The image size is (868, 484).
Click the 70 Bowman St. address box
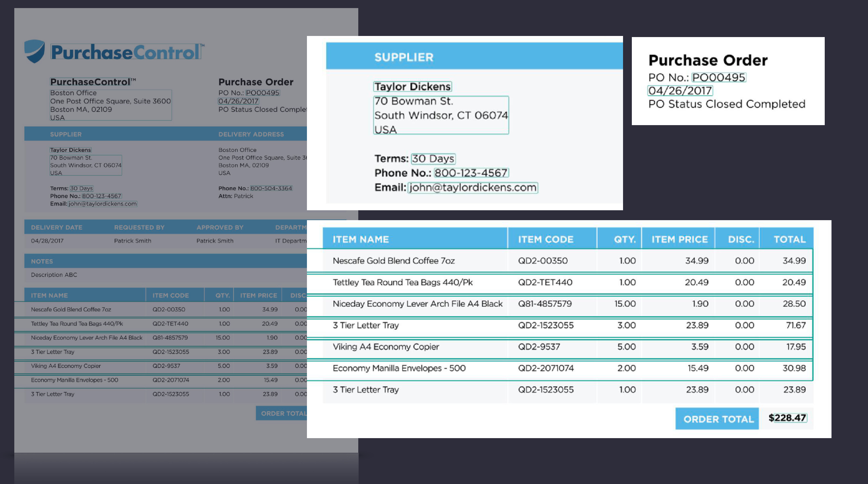[x=441, y=115]
